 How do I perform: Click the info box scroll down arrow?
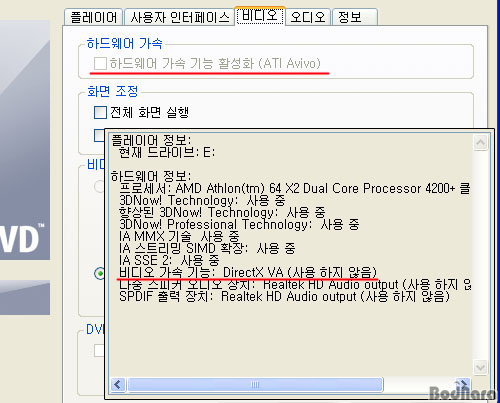point(480,367)
